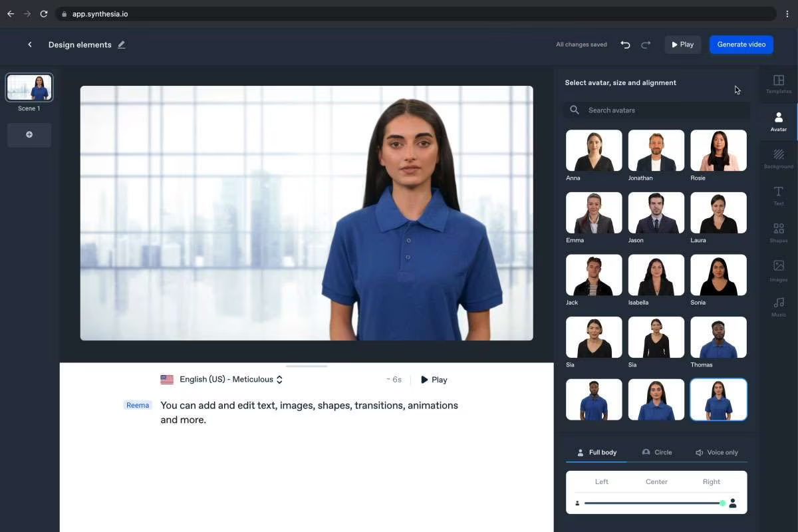Screen dimensions: 798x532
Task: Choose the Laura avatar
Action: [x=718, y=213]
